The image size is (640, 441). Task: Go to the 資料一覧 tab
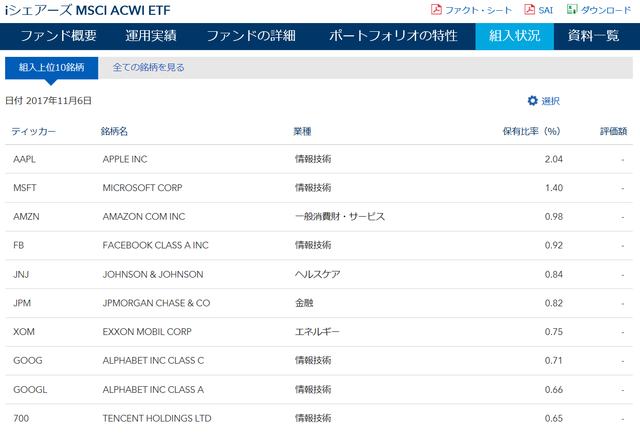click(x=593, y=36)
